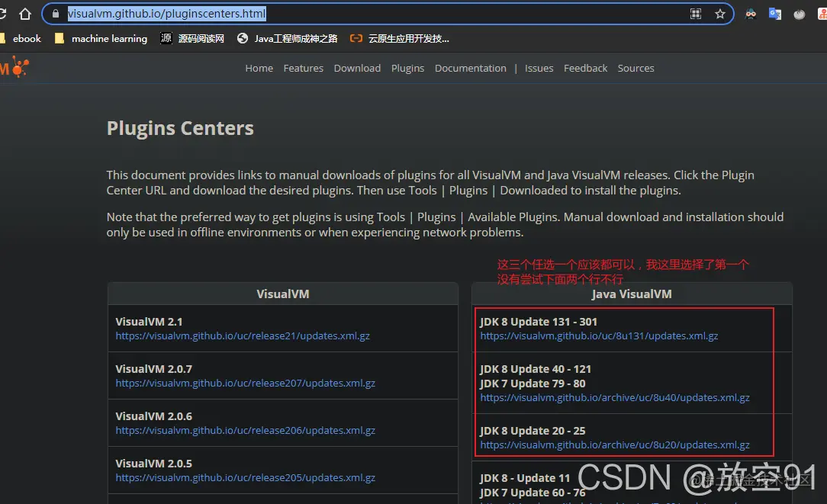Viewport: 827px width, 504px height.
Task: Open the Feedback nav item
Action: [585, 68]
